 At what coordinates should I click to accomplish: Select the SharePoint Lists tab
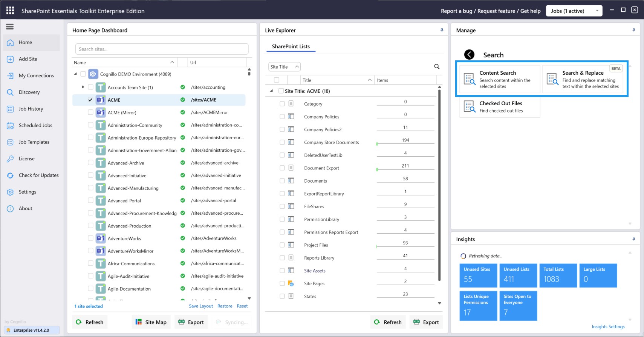291,46
